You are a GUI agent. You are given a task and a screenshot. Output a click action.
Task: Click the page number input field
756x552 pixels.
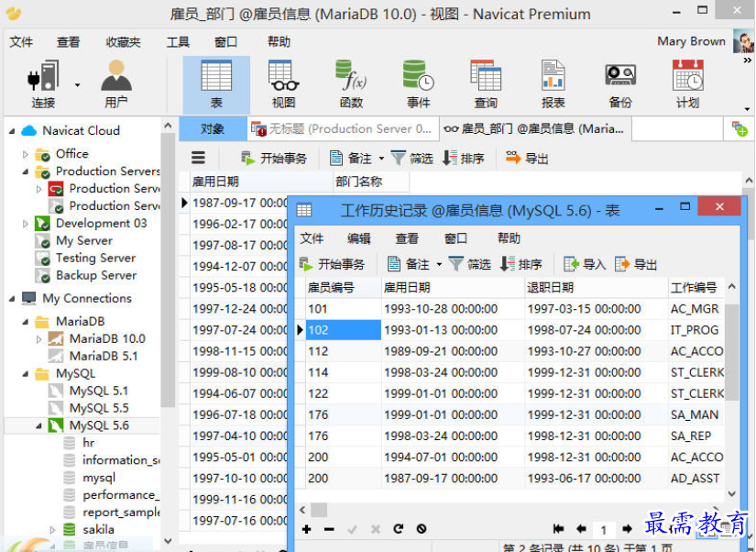pyautogui.click(x=604, y=530)
